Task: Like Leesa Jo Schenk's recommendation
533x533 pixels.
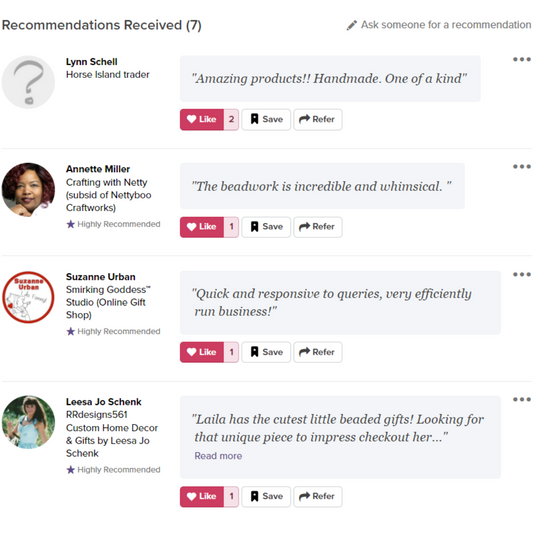Action: pos(202,496)
